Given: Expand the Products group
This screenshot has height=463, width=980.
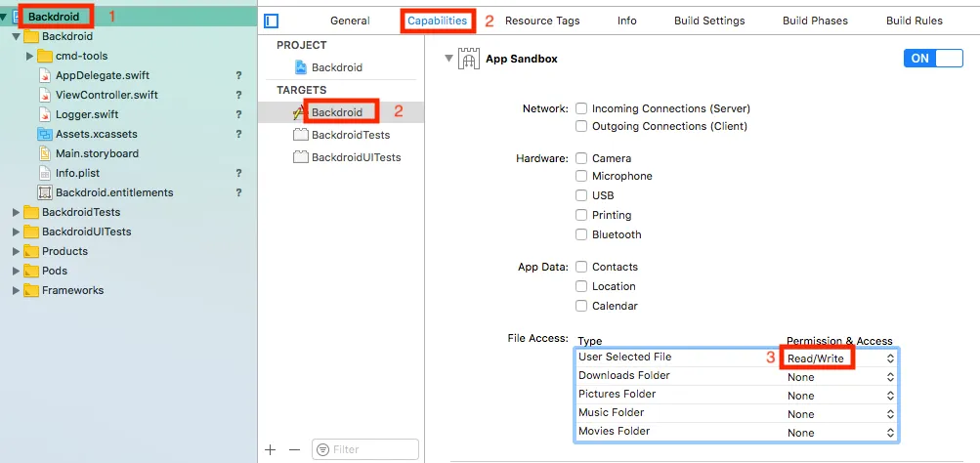Looking at the screenshot, I should (17, 251).
